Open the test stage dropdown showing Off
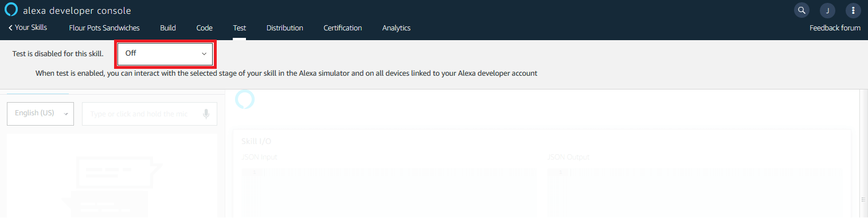The image size is (868, 218). (166, 53)
